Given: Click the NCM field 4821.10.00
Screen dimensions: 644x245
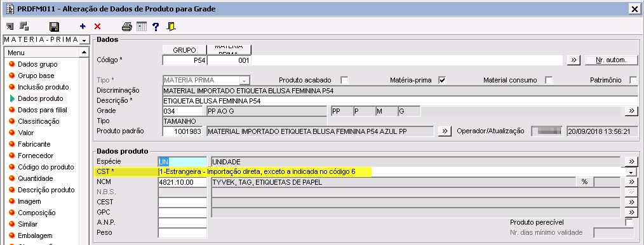Looking at the screenshot, I should (x=183, y=182).
